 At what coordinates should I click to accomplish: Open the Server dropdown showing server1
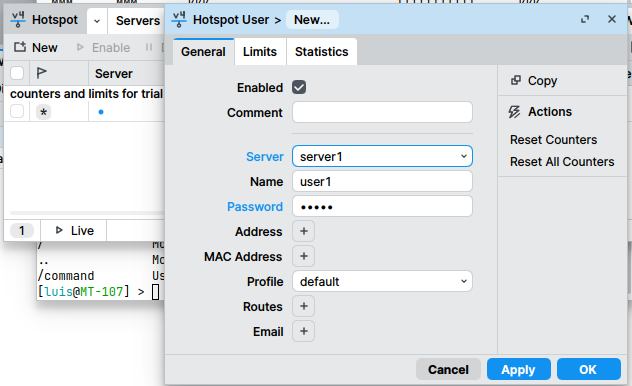pyautogui.click(x=382, y=156)
